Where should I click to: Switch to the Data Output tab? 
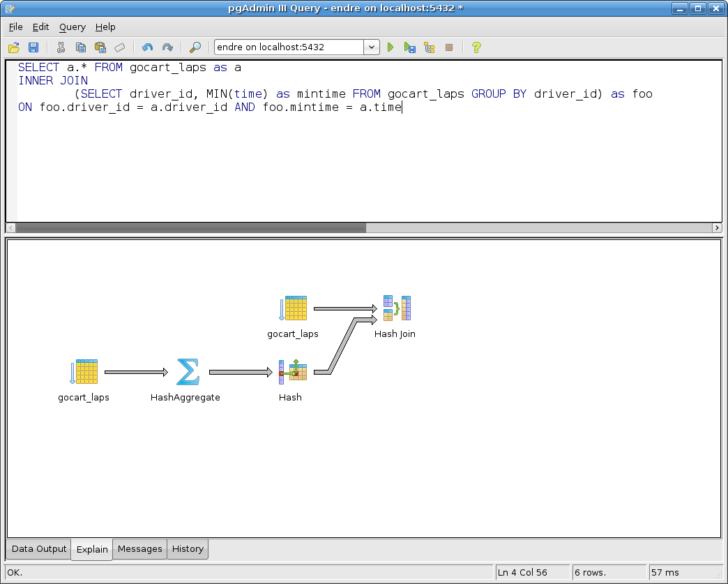click(x=39, y=549)
